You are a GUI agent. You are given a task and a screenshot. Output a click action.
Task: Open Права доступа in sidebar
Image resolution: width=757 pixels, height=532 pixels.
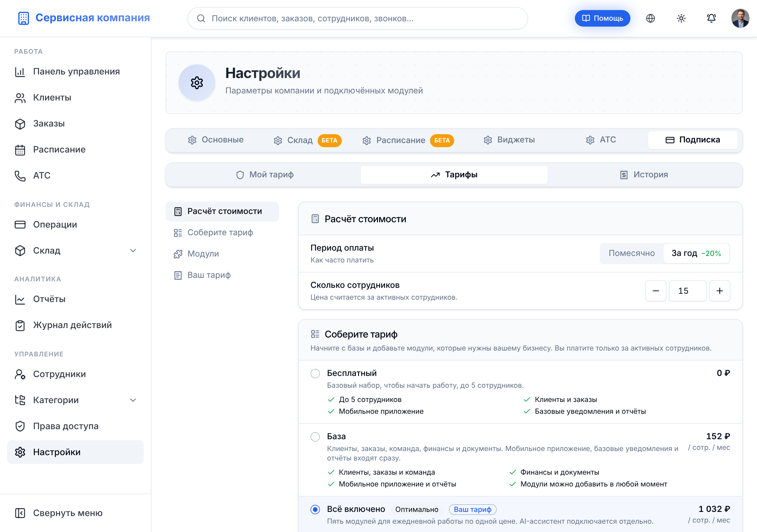point(75,426)
